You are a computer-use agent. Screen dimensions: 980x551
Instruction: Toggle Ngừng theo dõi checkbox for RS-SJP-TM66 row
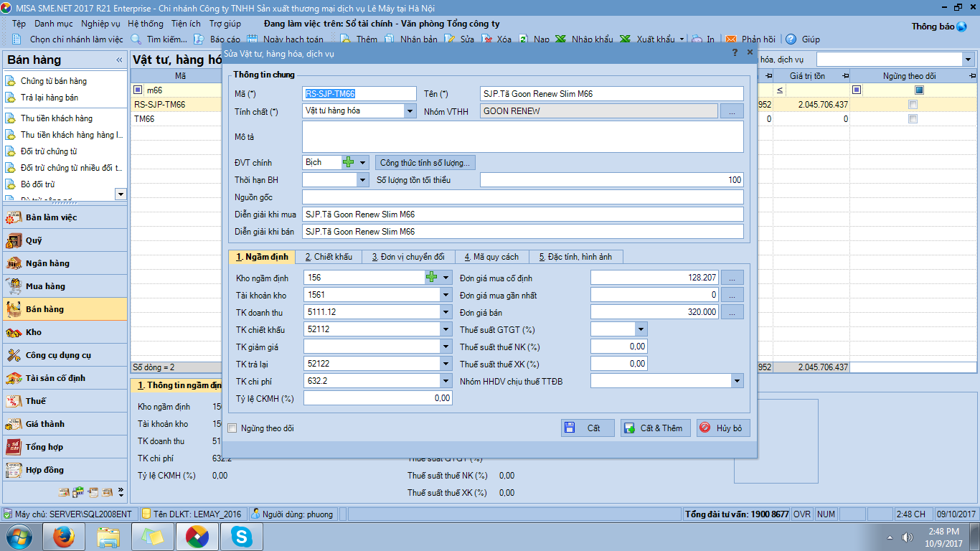pos(913,105)
